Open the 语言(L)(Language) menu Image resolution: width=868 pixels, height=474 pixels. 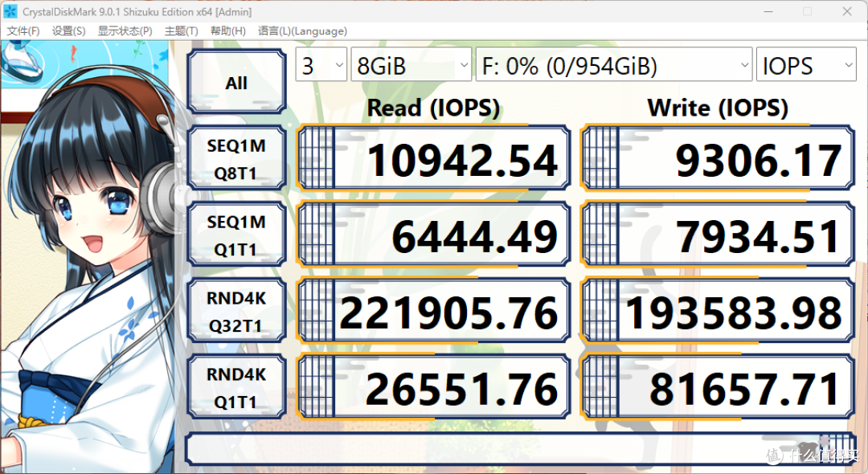coord(302,31)
